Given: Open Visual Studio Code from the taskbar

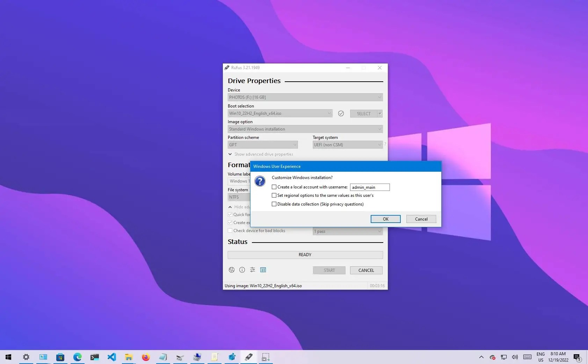Looking at the screenshot, I should pyautogui.click(x=111, y=357).
